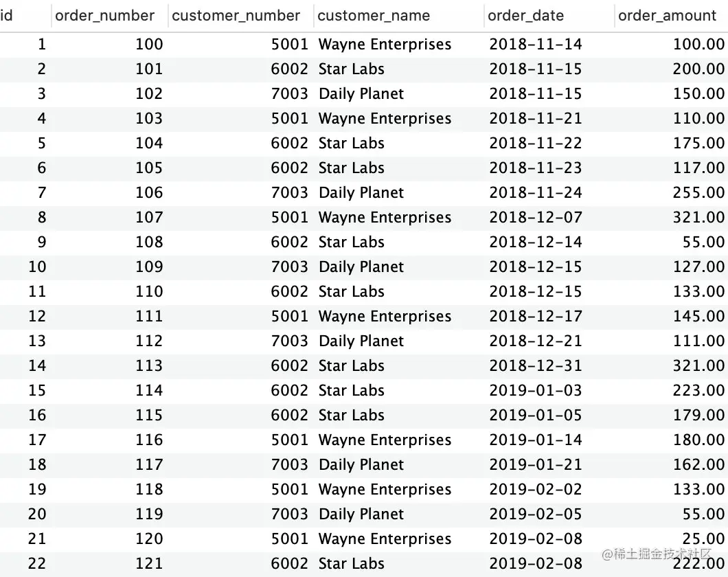Screen dimensions: 728x577
Task: Select order date 2018-11-24
Action: (535, 192)
